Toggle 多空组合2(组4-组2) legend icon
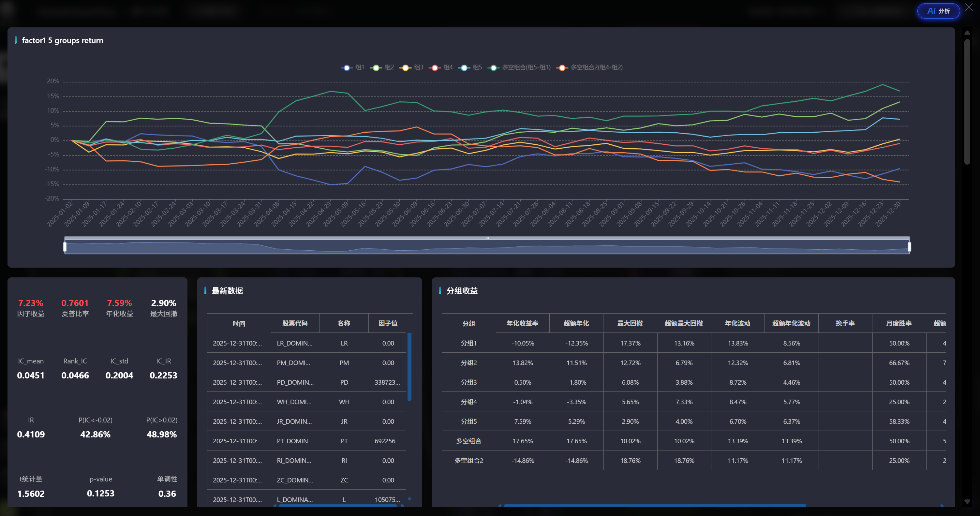 562,68
